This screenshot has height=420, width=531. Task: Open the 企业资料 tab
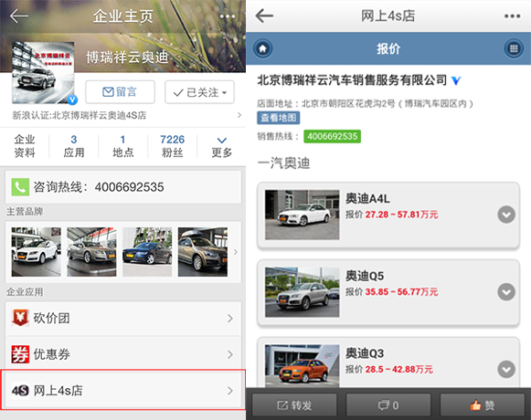[x=25, y=146]
